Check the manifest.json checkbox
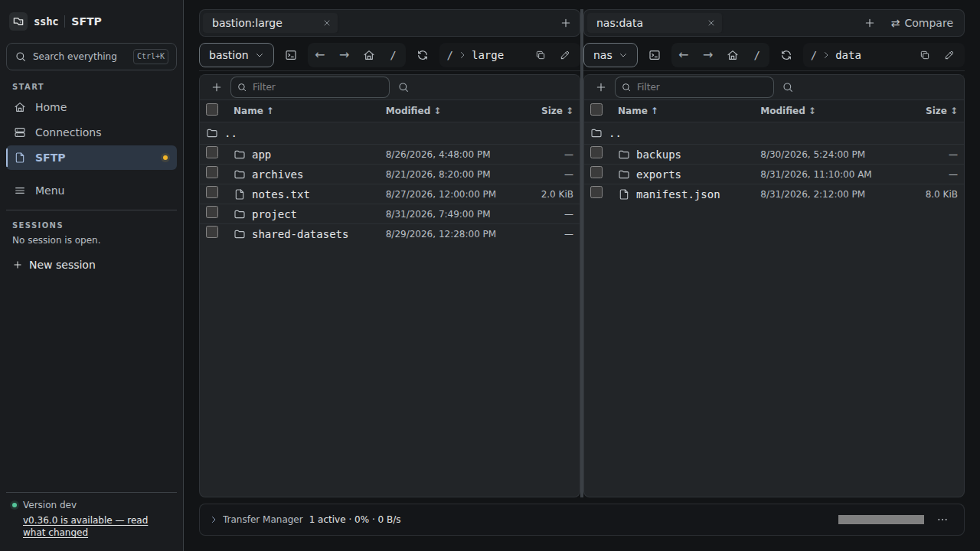 [596, 192]
